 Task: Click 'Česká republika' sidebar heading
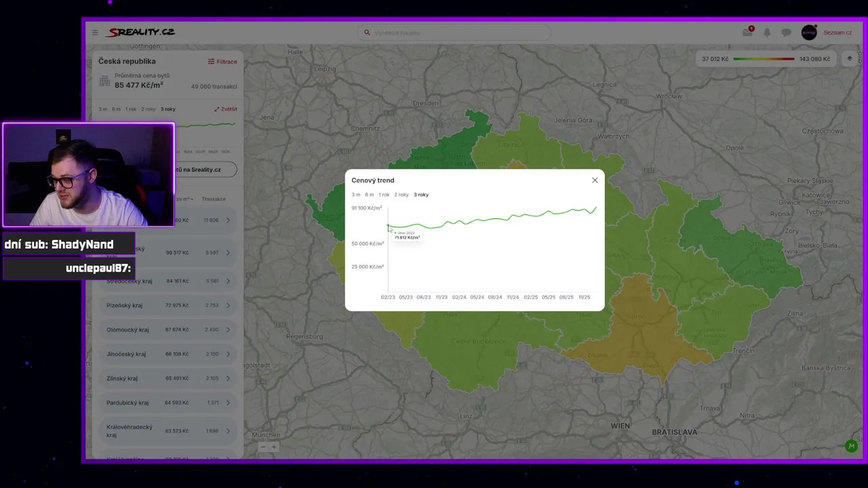(x=127, y=61)
